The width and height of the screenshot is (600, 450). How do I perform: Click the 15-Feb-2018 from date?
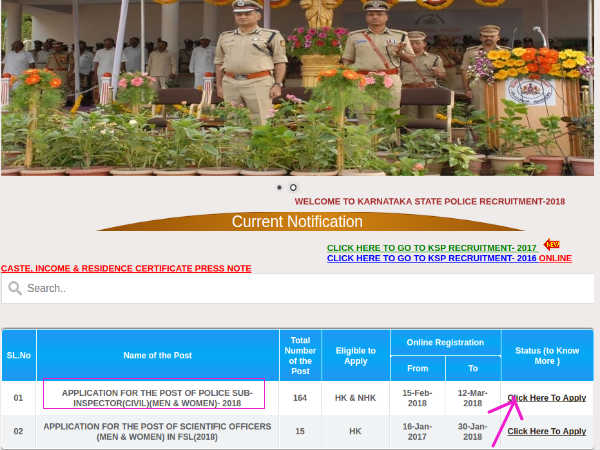click(417, 398)
